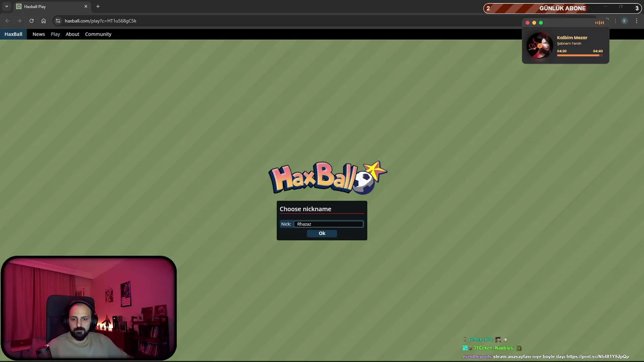This screenshot has width=644, height=362.
Task: Seek the song progress bar
Action: (x=580, y=55)
